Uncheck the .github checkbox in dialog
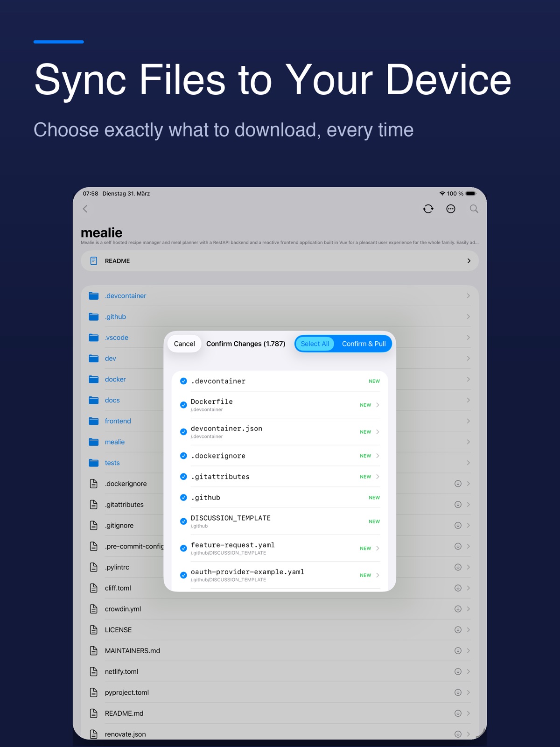The height and width of the screenshot is (747, 560). click(x=183, y=498)
